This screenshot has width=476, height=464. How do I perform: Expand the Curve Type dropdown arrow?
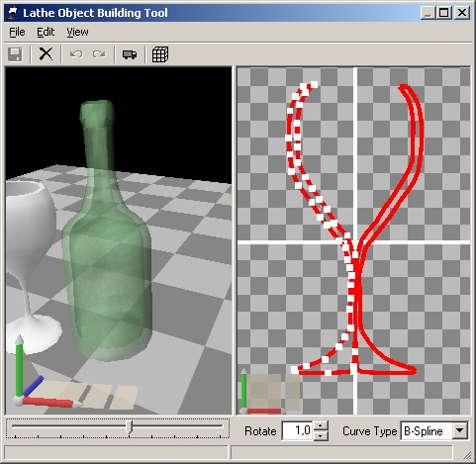click(459, 430)
